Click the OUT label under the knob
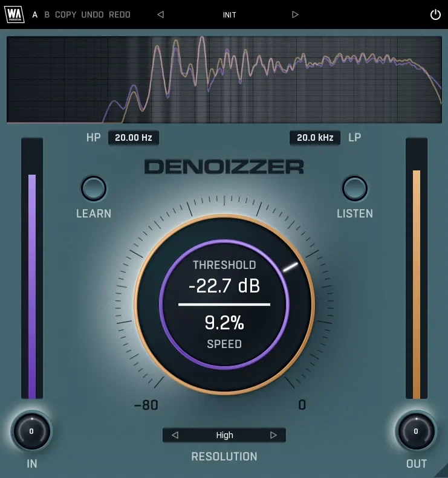This screenshot has height=478, width=448. click(417, 463)
